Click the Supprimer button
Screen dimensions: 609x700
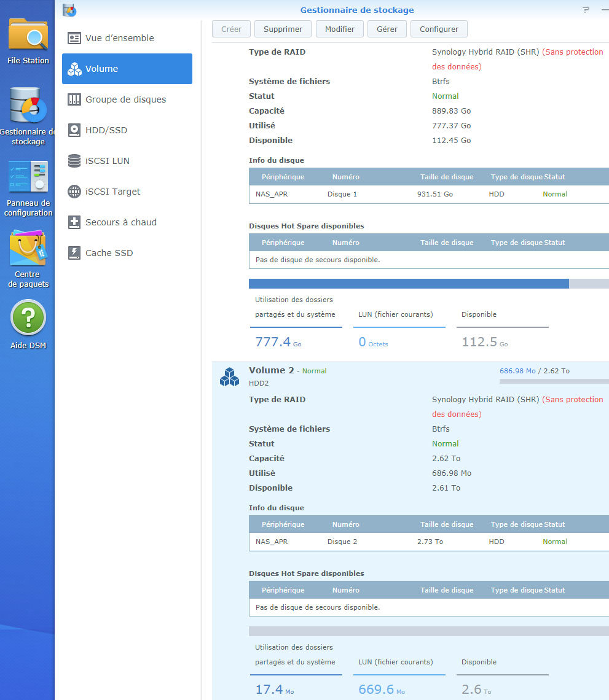point(283,29)
